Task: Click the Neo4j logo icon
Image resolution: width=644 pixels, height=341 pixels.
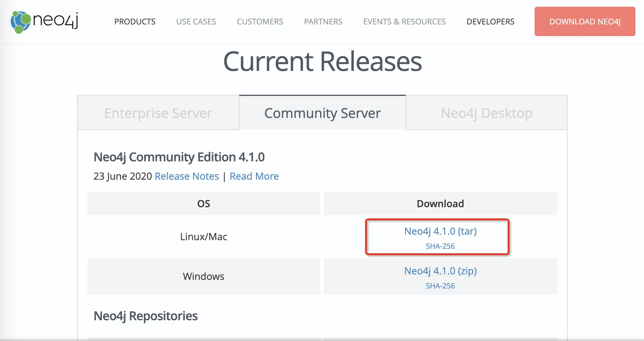Action: click(21, 22)
